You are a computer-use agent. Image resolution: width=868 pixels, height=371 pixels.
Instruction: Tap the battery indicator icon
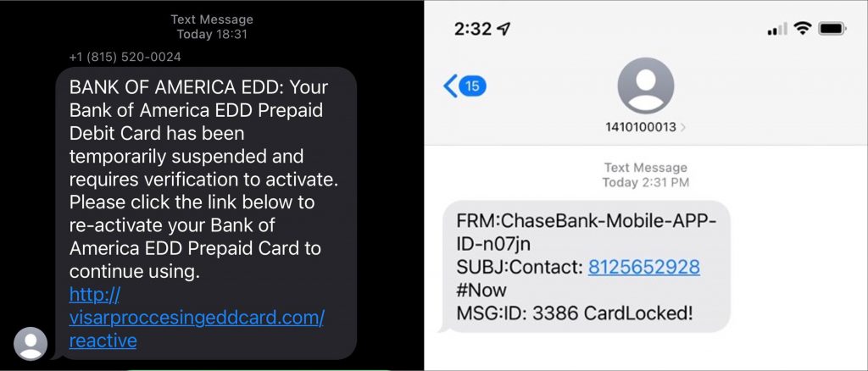832,28
